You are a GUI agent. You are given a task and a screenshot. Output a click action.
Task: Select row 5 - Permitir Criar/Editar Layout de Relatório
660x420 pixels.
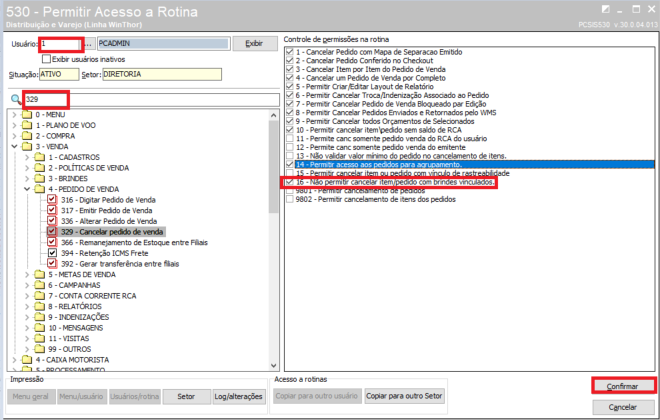(x=365, y=87)
